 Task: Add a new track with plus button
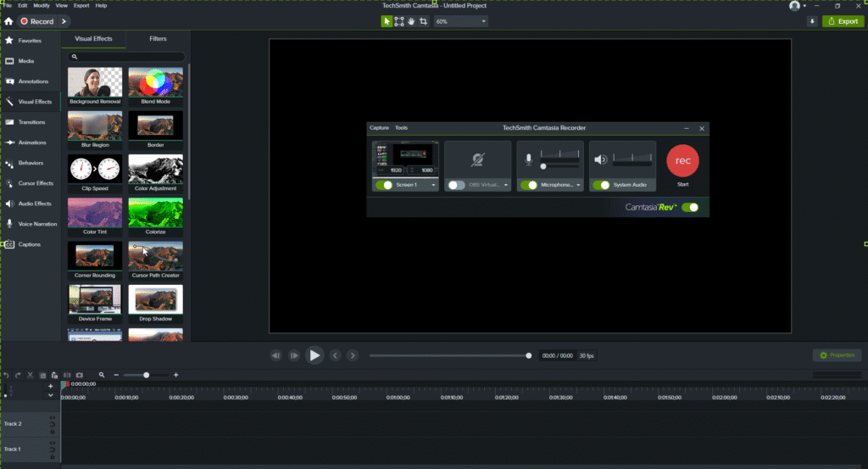(50, 386)
